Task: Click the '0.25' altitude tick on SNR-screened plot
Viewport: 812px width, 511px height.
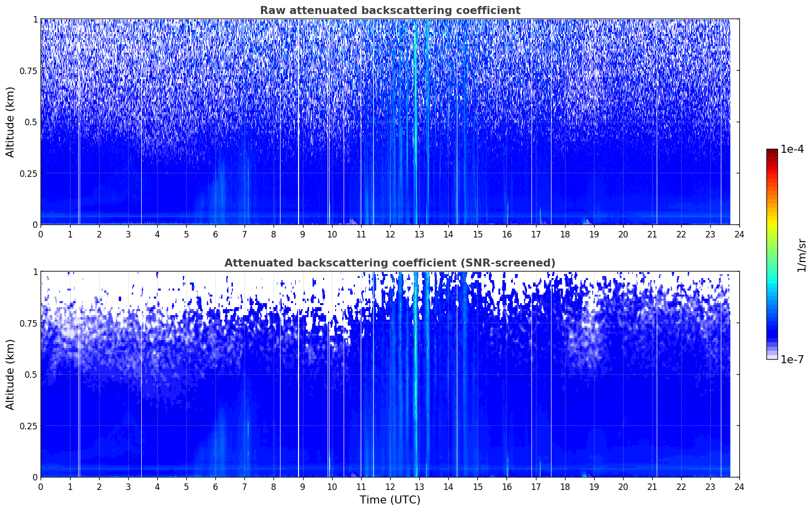Action: coord(29,426)
